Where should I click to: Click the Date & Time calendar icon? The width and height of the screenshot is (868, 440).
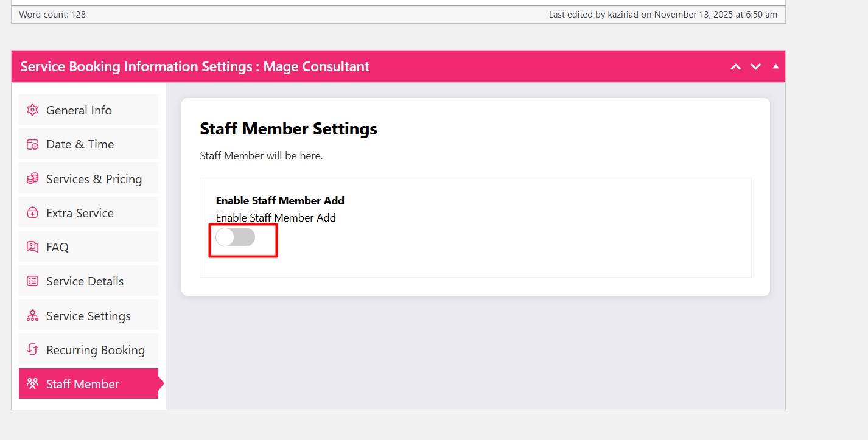[x=32, y=144]
